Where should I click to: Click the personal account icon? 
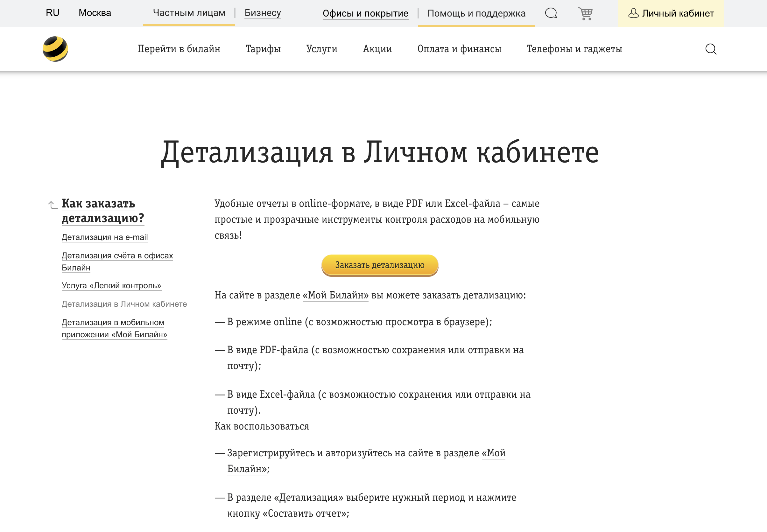tap(633, 13)
